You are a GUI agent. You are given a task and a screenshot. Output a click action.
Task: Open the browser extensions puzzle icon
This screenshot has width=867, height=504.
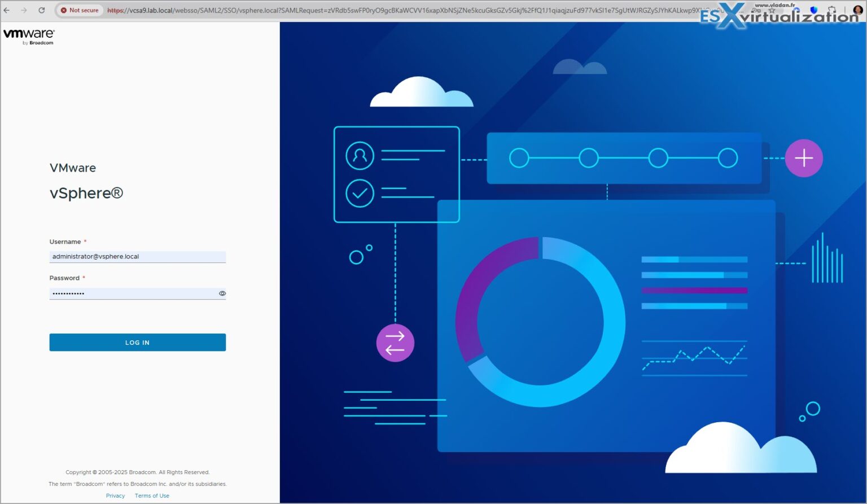coord(832,9)
